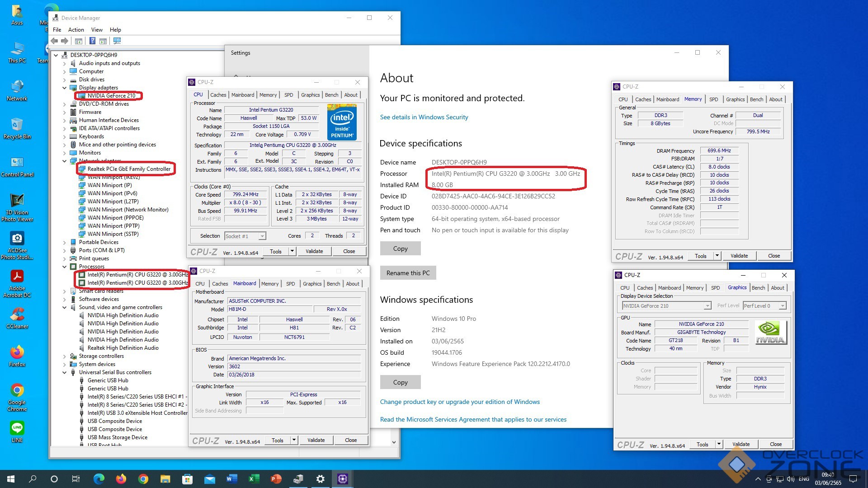
Task: Expand the Disk drives tree node
Action: 65,80
